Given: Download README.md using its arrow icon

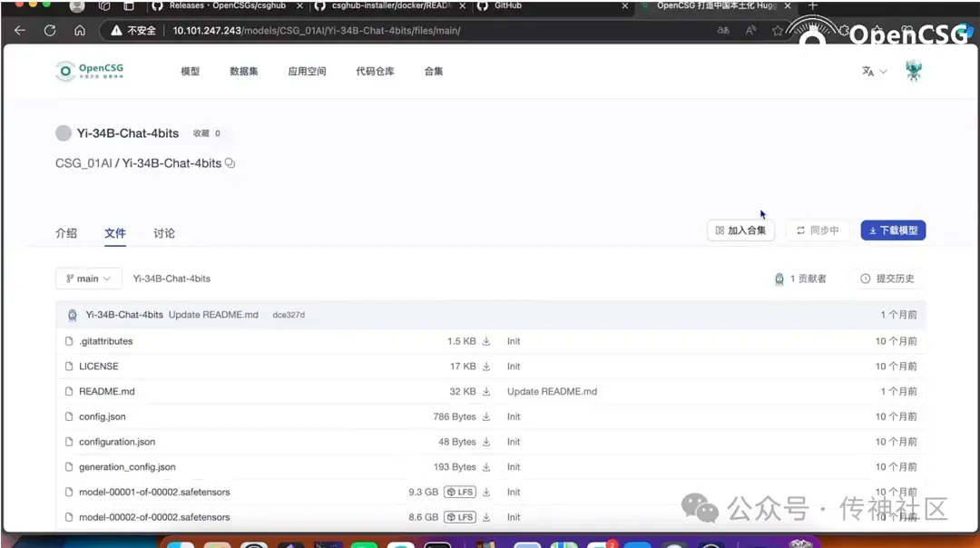Looking at the screenshot, I should point(485,391).
